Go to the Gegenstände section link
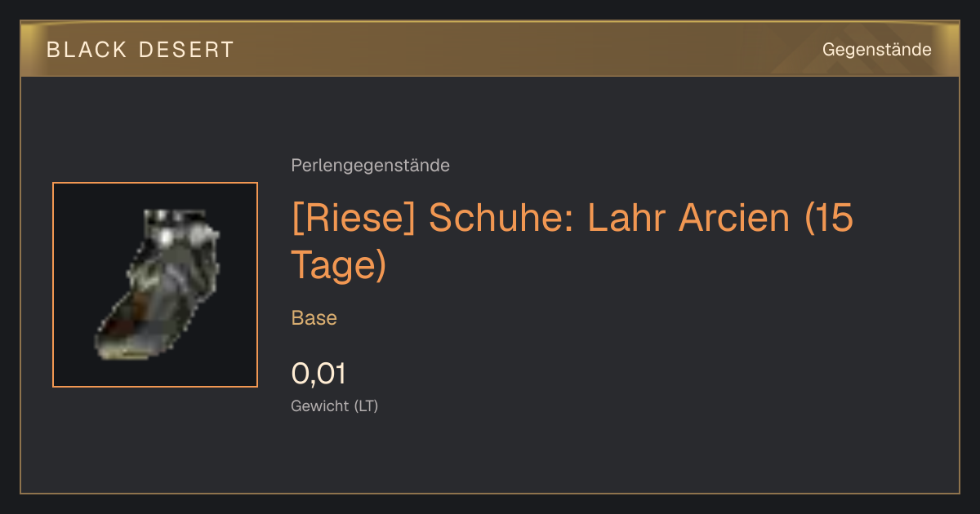Viewport: 980px width, 514px height. [x=876, y=50]
